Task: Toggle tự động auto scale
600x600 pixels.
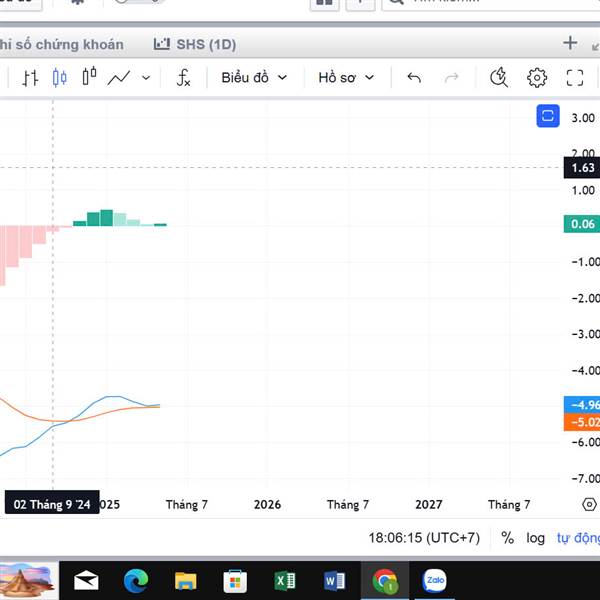Action: pyautogui.click(x=578, y=538)
